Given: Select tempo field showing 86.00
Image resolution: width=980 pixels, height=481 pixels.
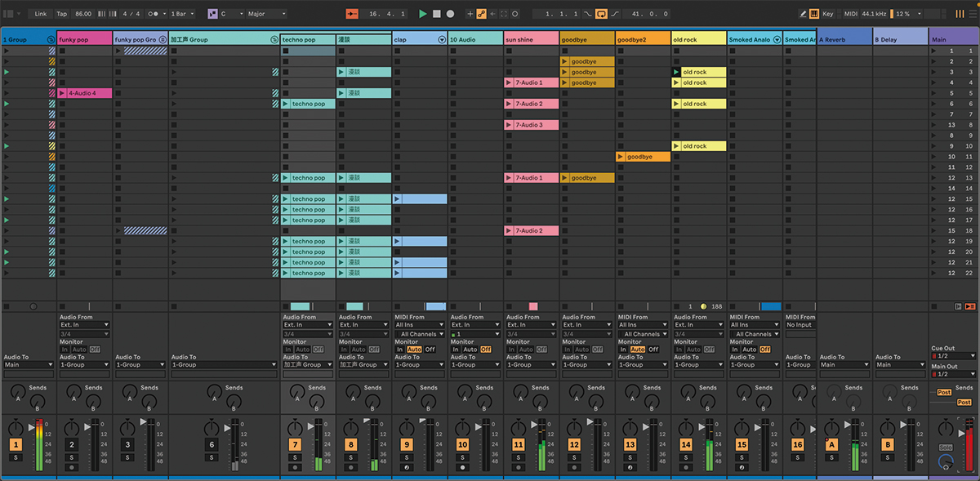Looking at the screenshot, I should point(83,14).
